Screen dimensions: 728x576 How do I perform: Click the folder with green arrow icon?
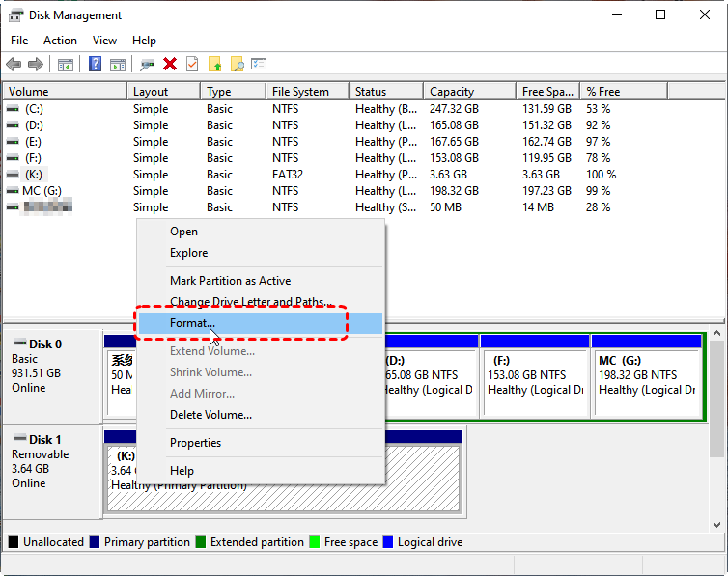215,64
